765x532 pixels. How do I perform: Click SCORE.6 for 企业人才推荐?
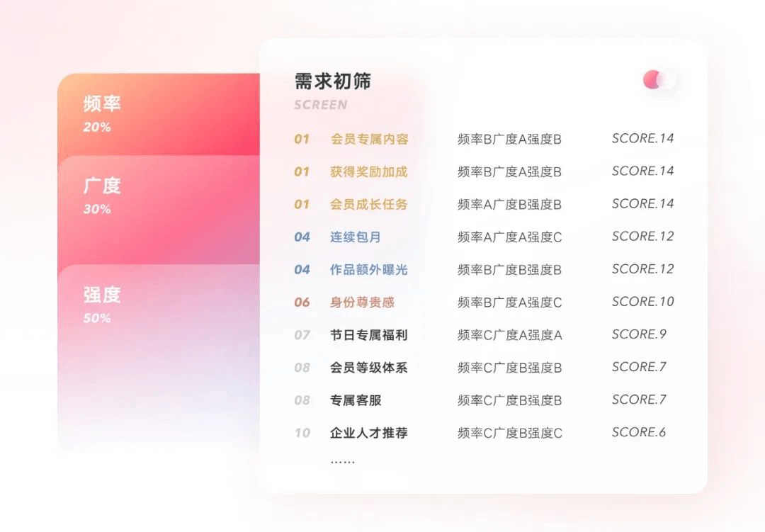coord(639,432)
